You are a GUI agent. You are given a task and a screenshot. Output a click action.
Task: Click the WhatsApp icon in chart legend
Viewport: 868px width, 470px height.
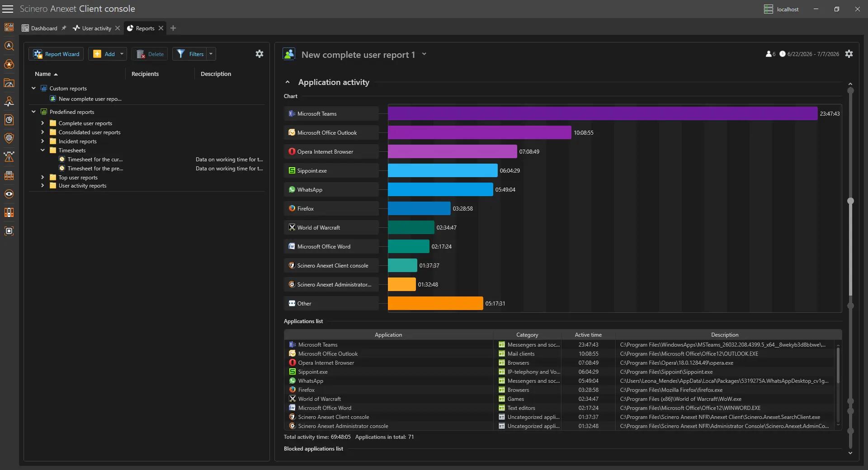click(292, 190)
